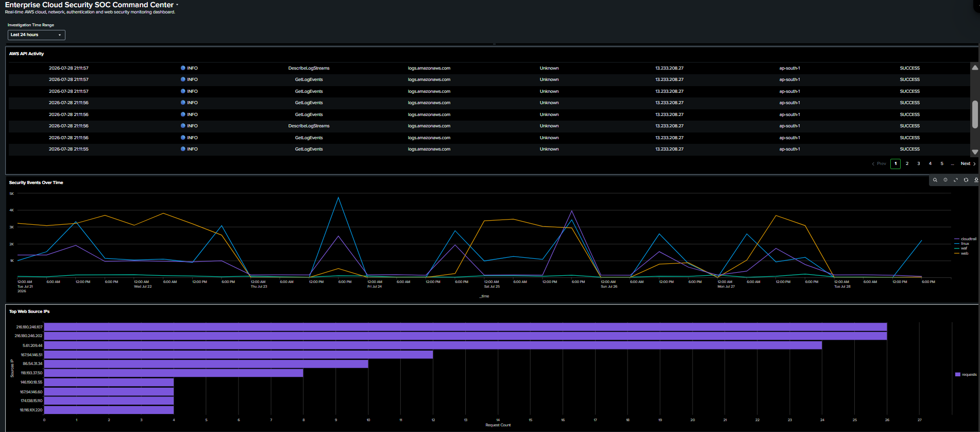
Task: Select the bar for IP 146.190.18.55
Action: (x=109, y=382)
